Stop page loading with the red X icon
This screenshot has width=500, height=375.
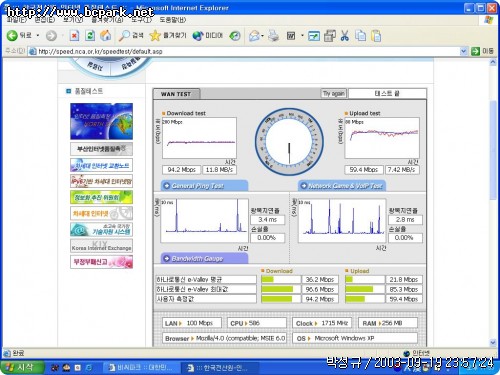point(74,36)
